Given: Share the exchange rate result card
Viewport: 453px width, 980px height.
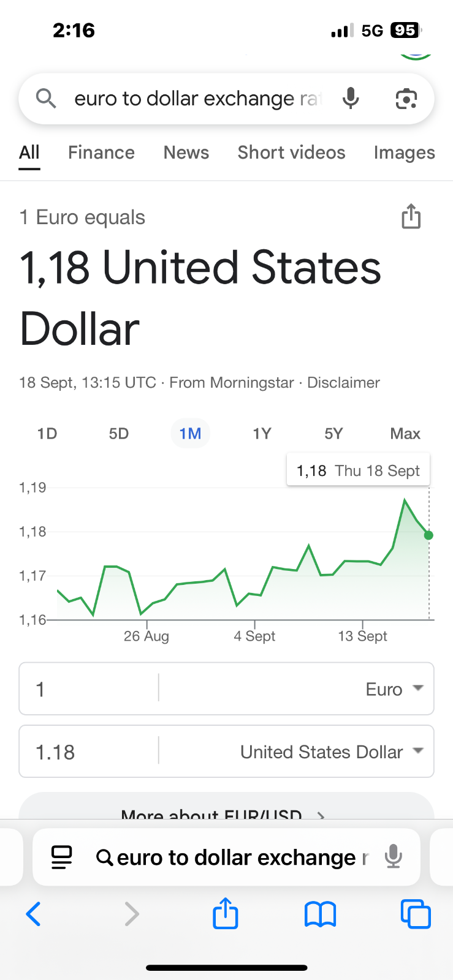Looking at the screenshot, I should 411,216.
